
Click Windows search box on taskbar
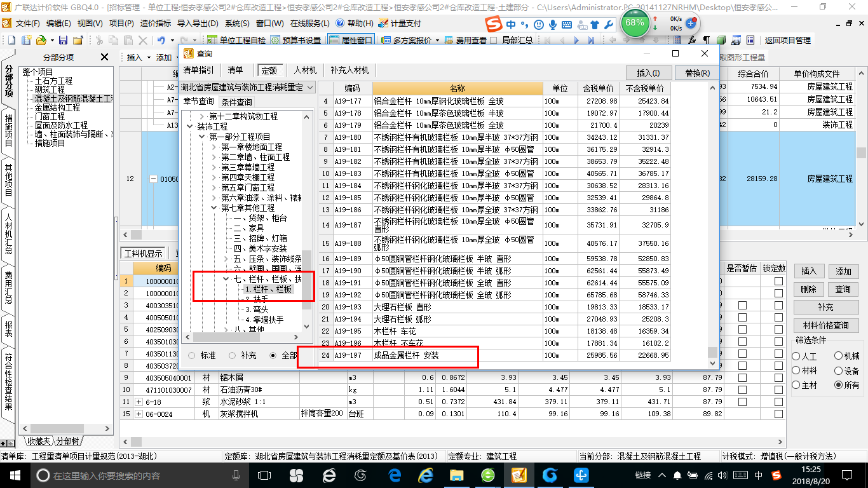click(x=139, y=475)
